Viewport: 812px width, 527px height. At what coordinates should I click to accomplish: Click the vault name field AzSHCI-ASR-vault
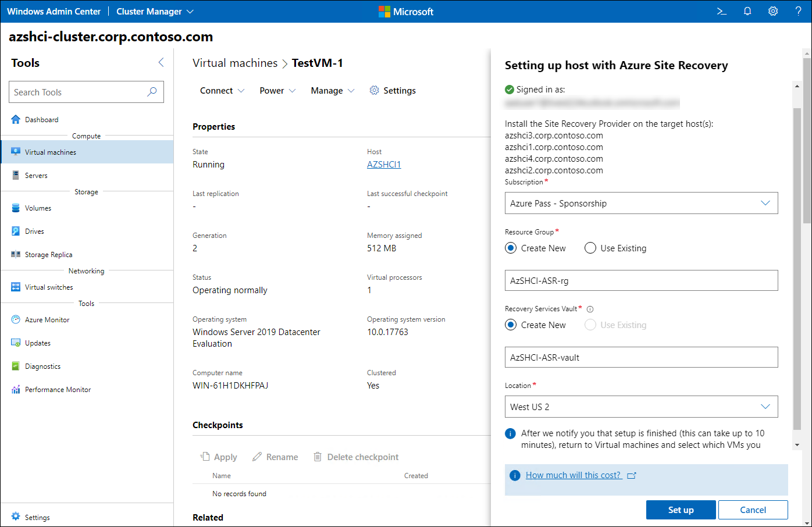coord(641,357)
